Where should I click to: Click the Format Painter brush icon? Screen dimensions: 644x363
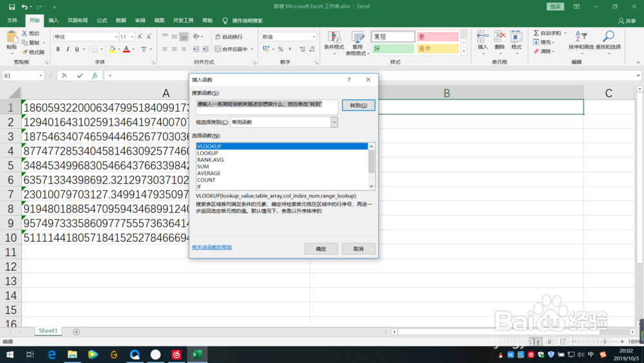pyautogui.click(x=24, y=52)
